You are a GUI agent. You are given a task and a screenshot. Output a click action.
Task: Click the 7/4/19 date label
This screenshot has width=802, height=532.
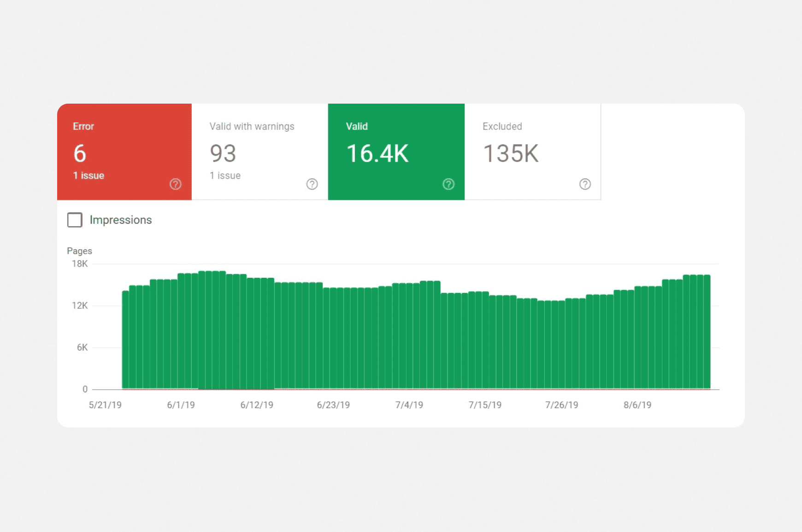[409, 405]
